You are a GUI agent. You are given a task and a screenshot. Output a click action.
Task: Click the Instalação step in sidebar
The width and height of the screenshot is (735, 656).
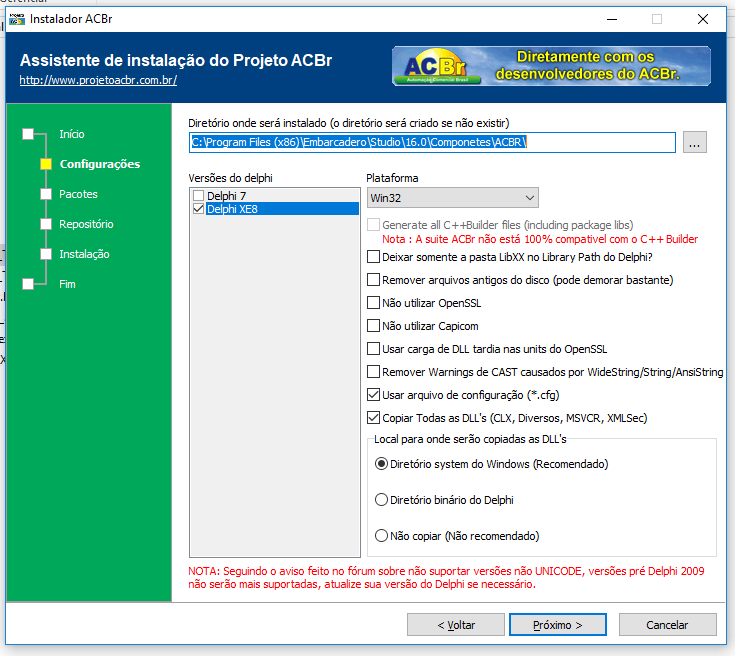[84, 254]
